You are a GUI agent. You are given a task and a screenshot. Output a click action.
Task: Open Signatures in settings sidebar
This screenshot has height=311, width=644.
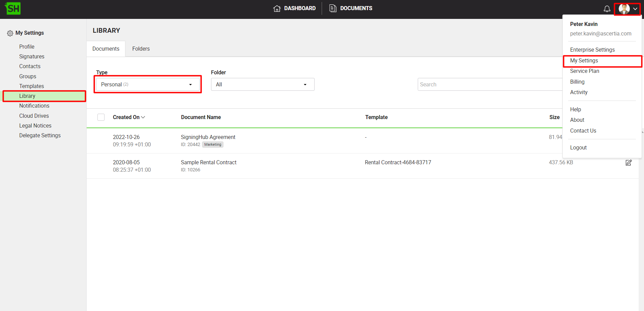32,57
